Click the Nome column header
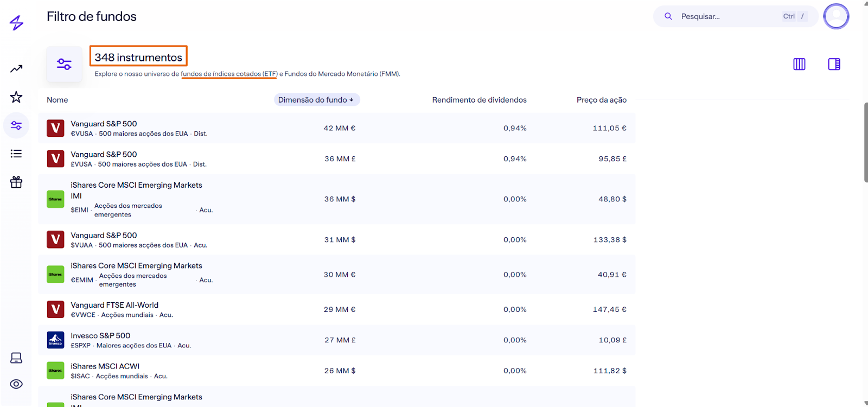 tap(58, 100)
